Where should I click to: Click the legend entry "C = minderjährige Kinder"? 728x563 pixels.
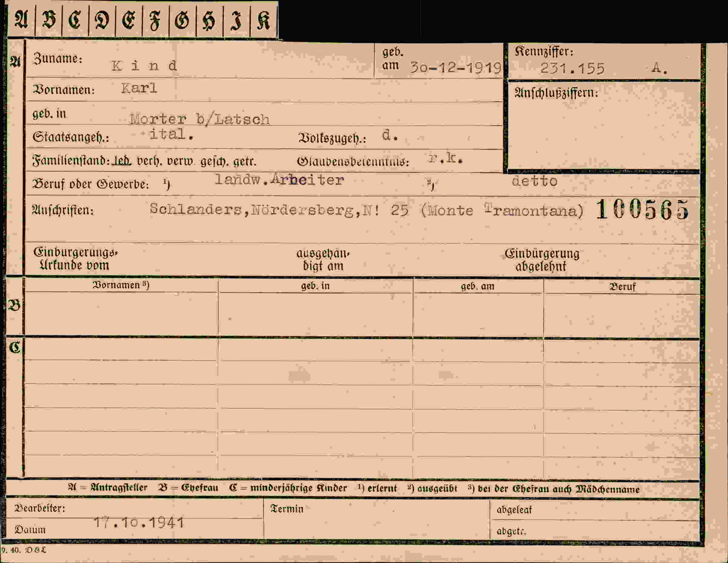click(288, 488)
